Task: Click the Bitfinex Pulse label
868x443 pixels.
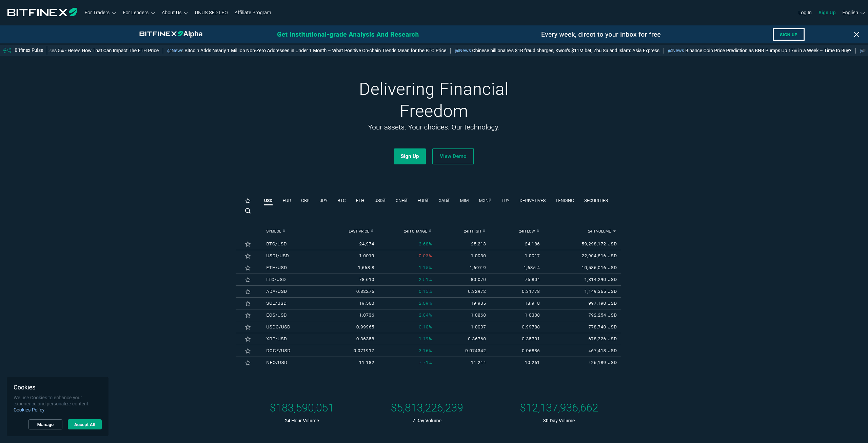Action: coord(29,50)
